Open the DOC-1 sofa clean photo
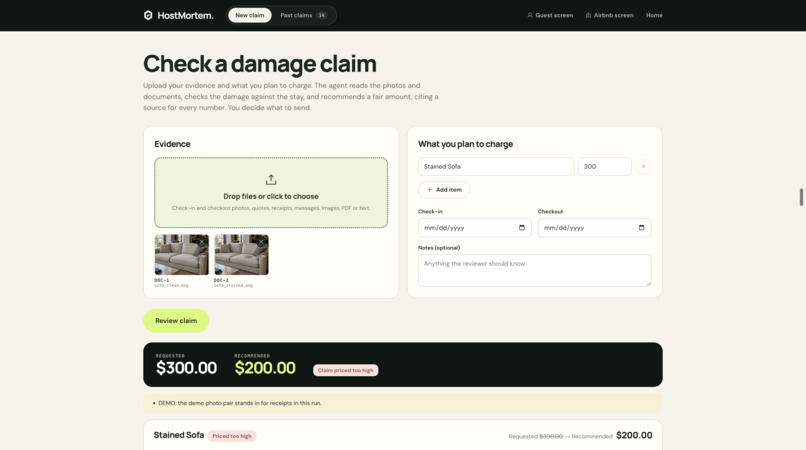806x450 pixels. coord(181,255)
